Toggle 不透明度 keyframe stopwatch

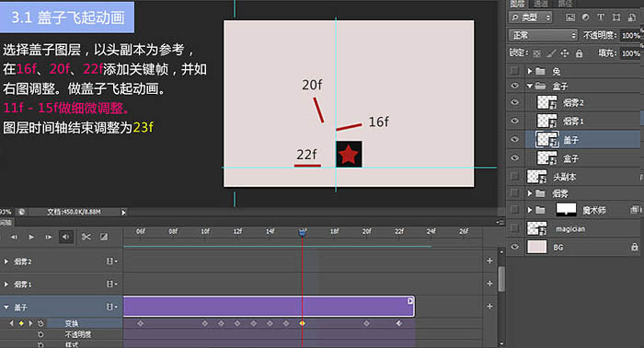pyautogui.click(x=40, y=334)
